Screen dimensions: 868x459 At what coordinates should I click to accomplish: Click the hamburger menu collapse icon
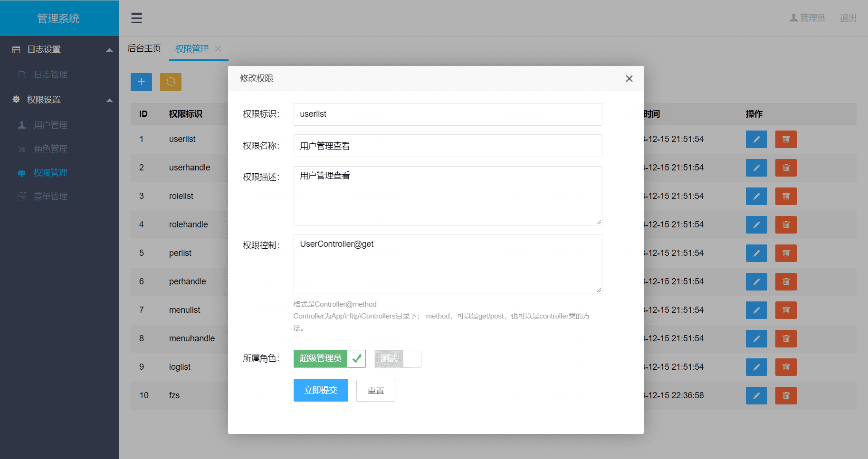coord(136,18)
